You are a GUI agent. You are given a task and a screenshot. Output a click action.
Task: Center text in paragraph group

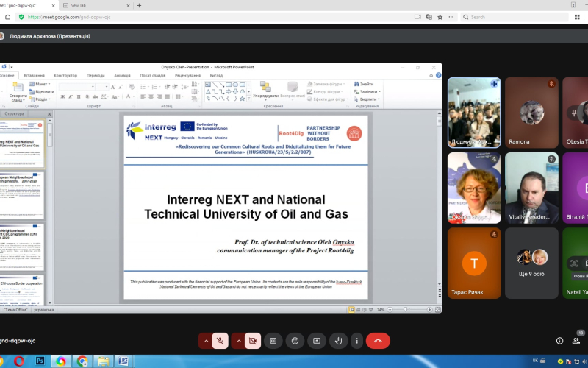151,97
